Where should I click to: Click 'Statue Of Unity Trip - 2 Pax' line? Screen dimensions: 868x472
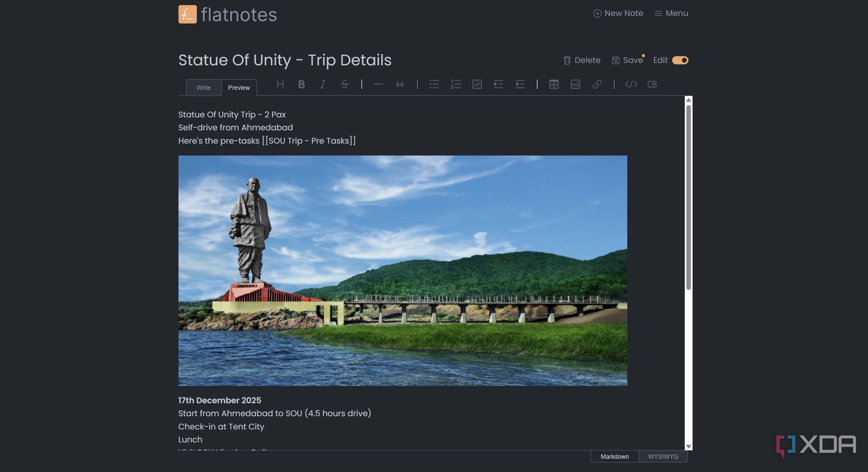[x=232, y=114]
